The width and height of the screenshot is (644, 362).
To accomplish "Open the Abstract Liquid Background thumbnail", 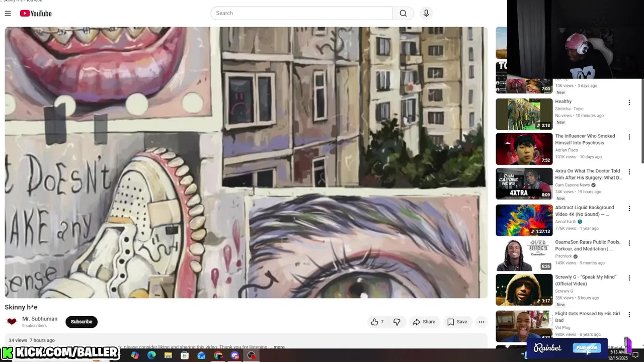I will [524, 220].
